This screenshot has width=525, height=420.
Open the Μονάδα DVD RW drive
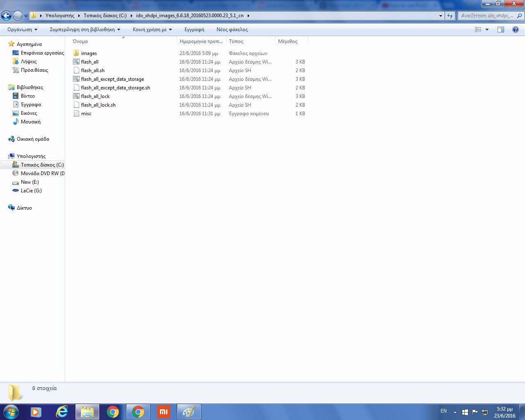tap(38, 173)
